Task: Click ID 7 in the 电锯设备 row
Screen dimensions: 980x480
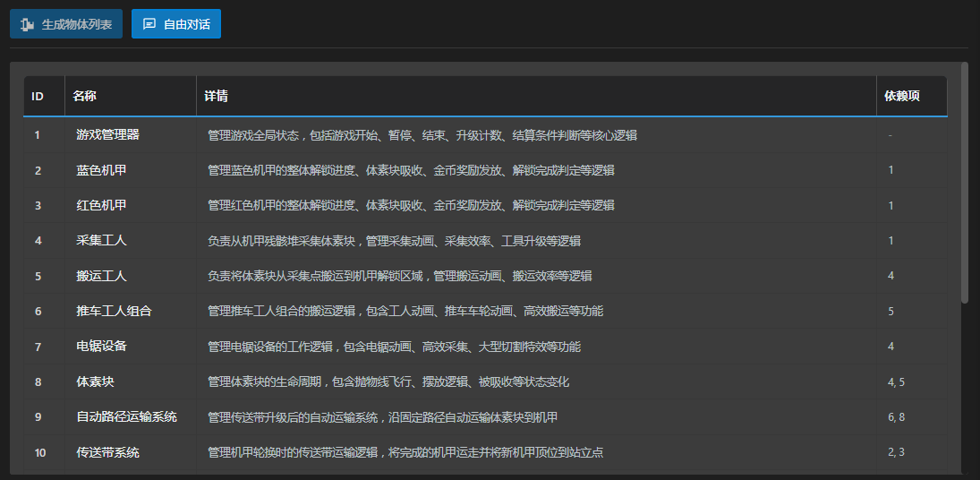Action: click(38, 347)
